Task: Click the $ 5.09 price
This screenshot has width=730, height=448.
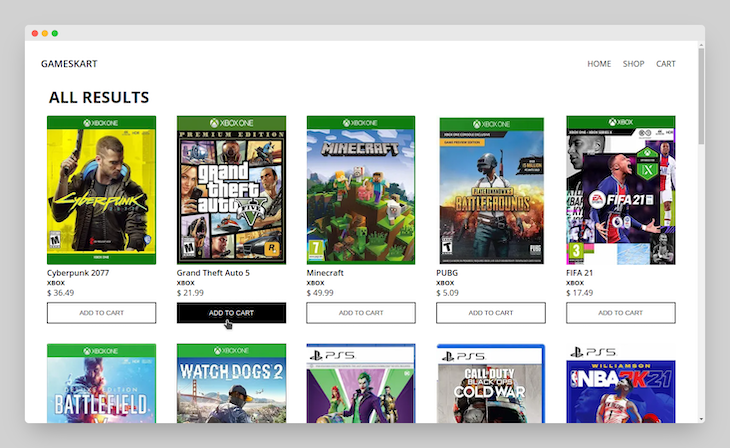Action: click(447, 293)
